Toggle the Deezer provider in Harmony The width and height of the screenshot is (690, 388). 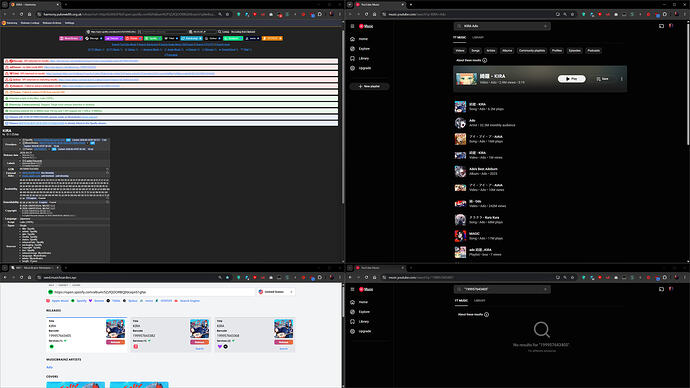tap(114, 38)
